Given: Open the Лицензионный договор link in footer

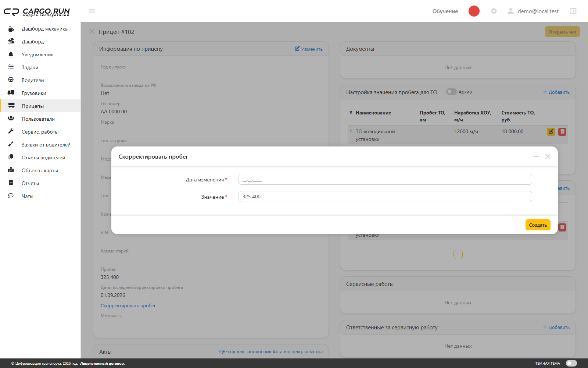Looking at the screenshot, I should pos(103,364).
